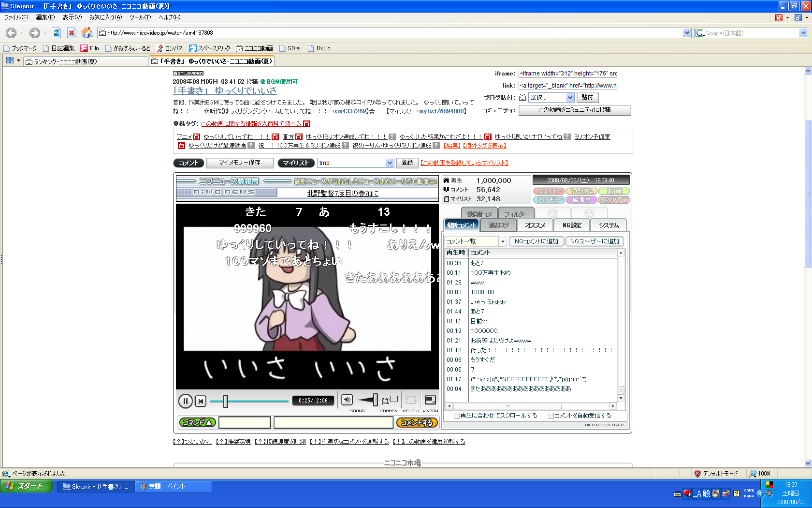Click the video seek bar handle
Screen dimensions: 812x508
tap(225, 401)
